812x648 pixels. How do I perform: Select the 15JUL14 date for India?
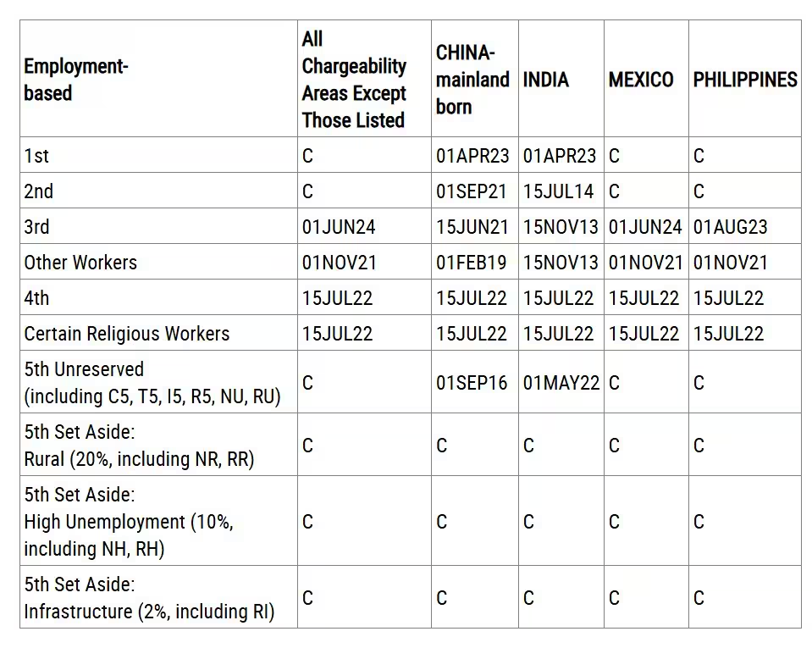(x=558, y=191)
